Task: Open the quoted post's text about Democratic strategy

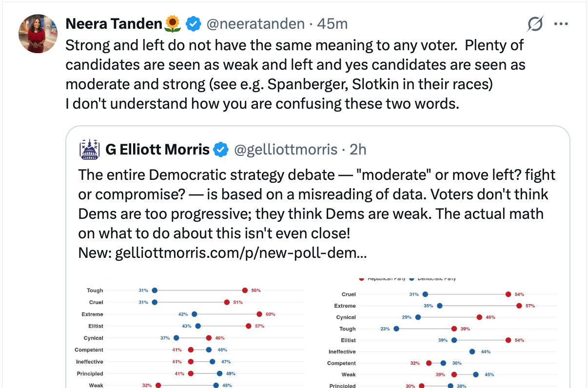Action: point(317,204)
